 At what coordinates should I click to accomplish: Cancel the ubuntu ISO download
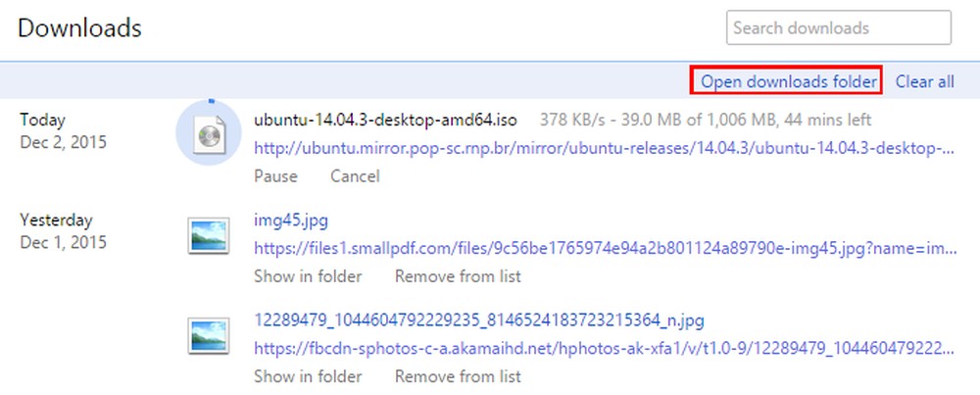pyautogui.click(x=355, y=176)
